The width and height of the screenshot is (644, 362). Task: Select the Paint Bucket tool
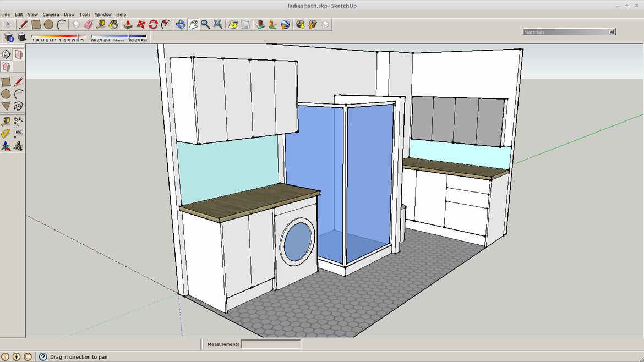point(113,24)
